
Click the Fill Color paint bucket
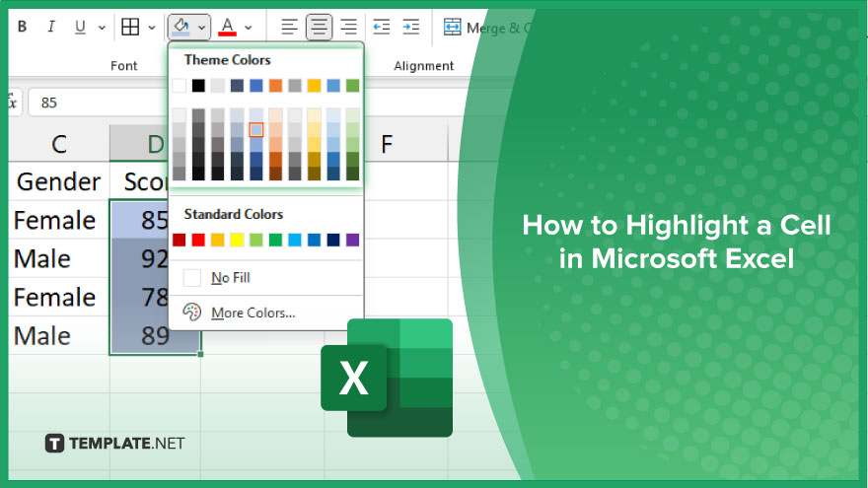click(x=181, y=27)
